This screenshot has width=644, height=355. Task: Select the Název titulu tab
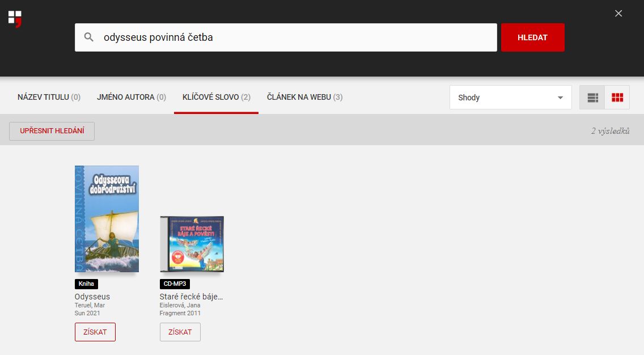tap(49, 97)
